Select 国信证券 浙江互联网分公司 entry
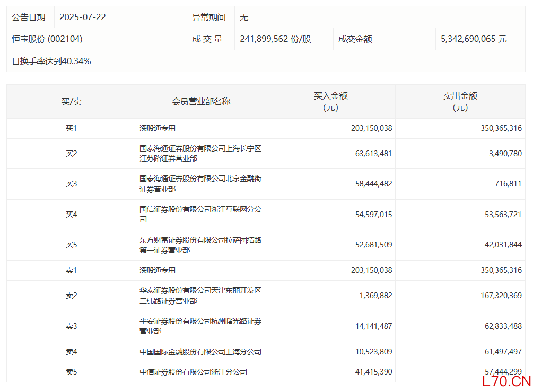This screenshot has width=533, height=392. 200,215
